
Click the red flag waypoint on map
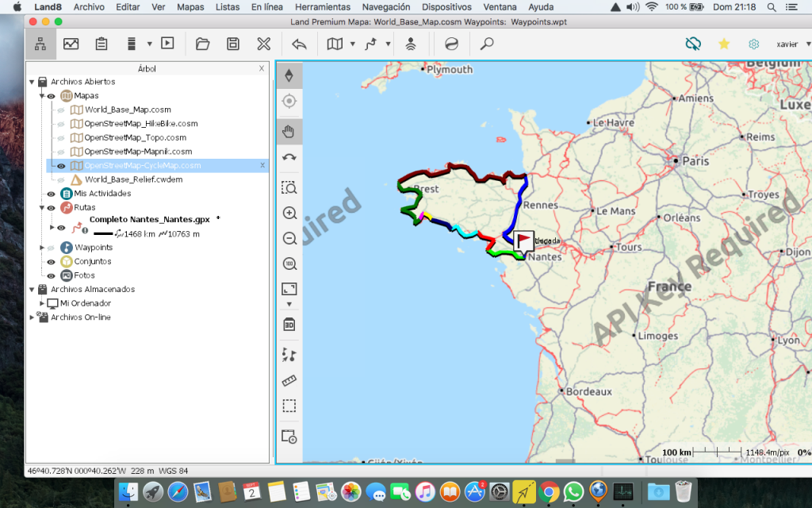523,241
